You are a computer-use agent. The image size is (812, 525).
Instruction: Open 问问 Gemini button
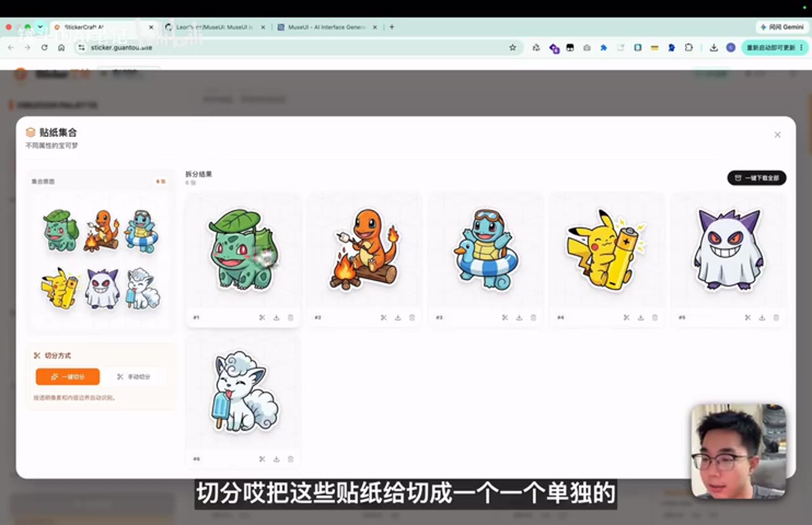pos(782,27)
